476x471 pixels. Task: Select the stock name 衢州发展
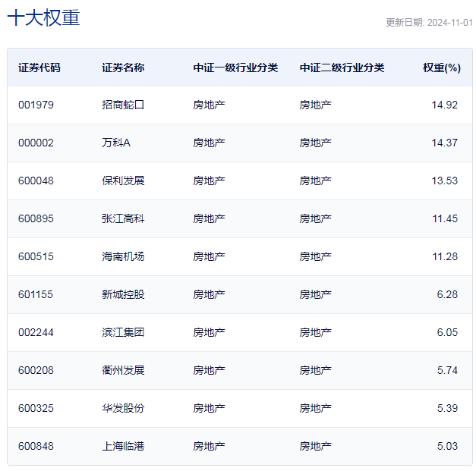(x=123, y=370)
